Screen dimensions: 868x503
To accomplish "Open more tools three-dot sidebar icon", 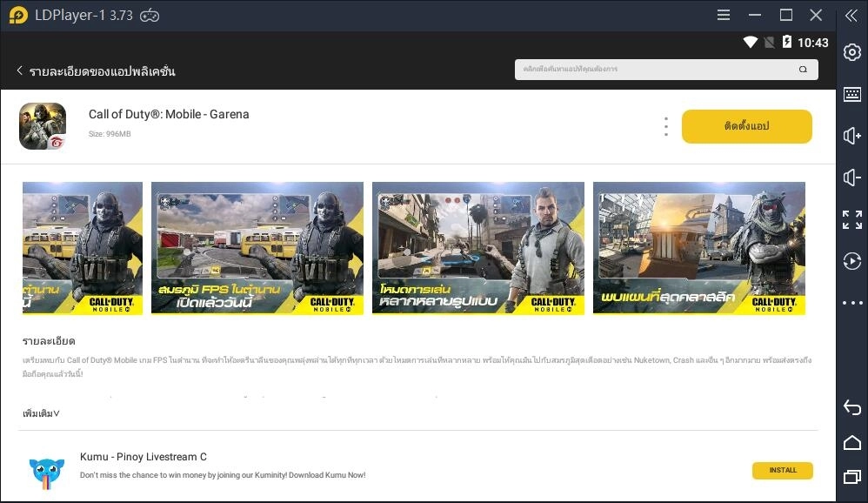I will point(852,303).
